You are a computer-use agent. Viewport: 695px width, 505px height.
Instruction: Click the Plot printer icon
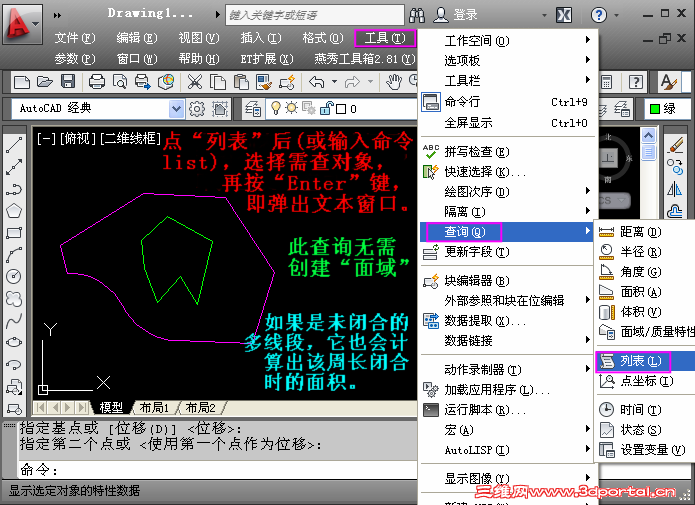97,82
